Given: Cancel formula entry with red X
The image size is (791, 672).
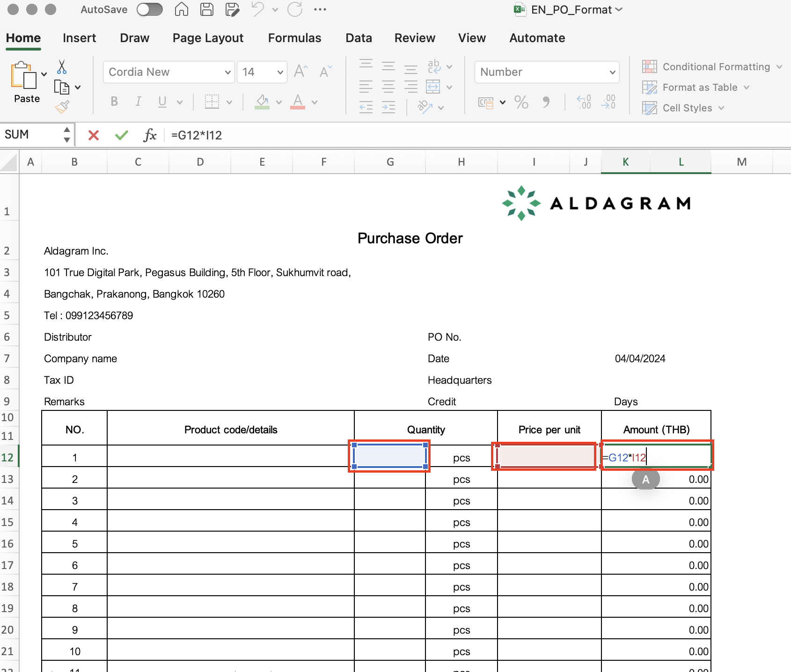Looking at the screenshot, I should tap(94, 135).
